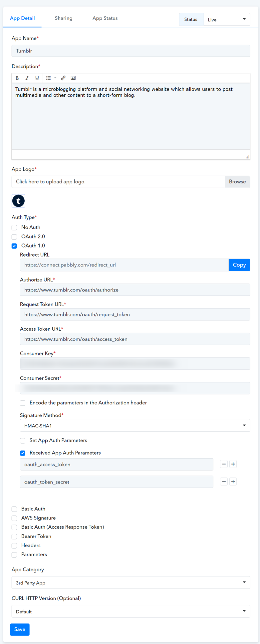Insert bullet list in description editor
The image size is (260, 644).
click(48, 78)
